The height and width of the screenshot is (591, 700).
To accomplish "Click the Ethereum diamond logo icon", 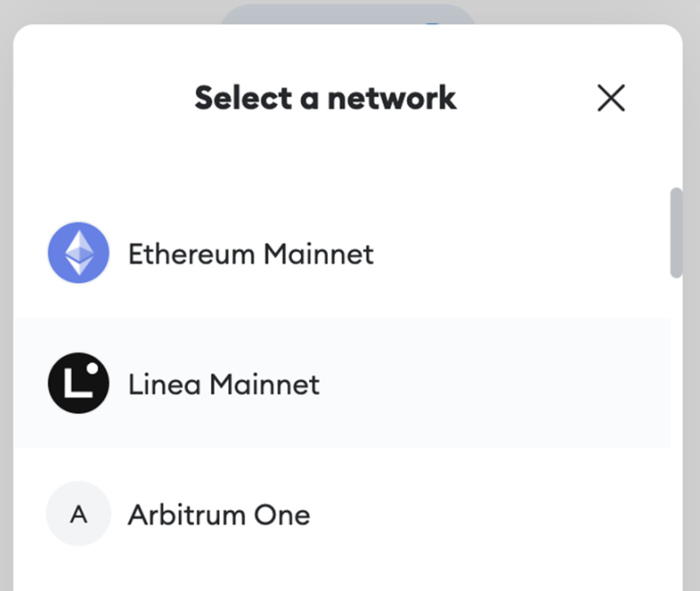I will point(78,253).
